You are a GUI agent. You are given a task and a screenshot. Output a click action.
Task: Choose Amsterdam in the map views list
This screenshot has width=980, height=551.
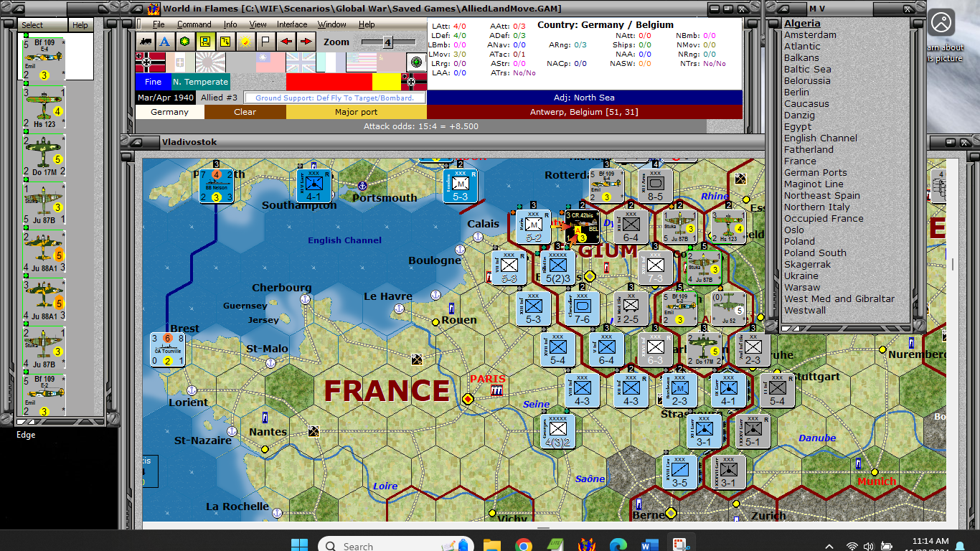click(x=810, y=35)
